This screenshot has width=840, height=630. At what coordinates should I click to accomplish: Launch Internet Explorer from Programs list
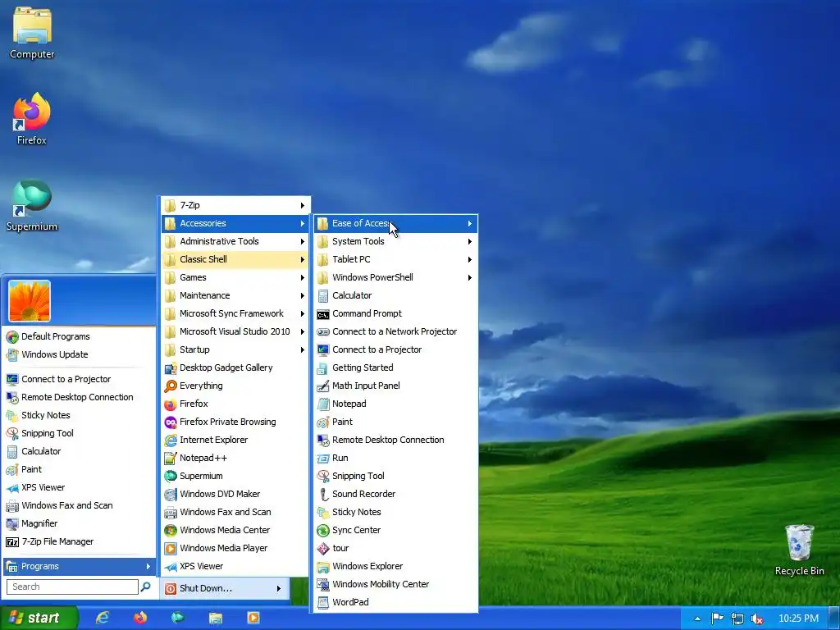pos(235,440)
